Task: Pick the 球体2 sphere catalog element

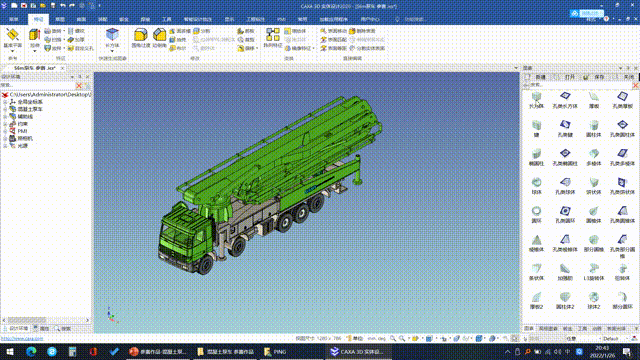Action: pos(593,300)
